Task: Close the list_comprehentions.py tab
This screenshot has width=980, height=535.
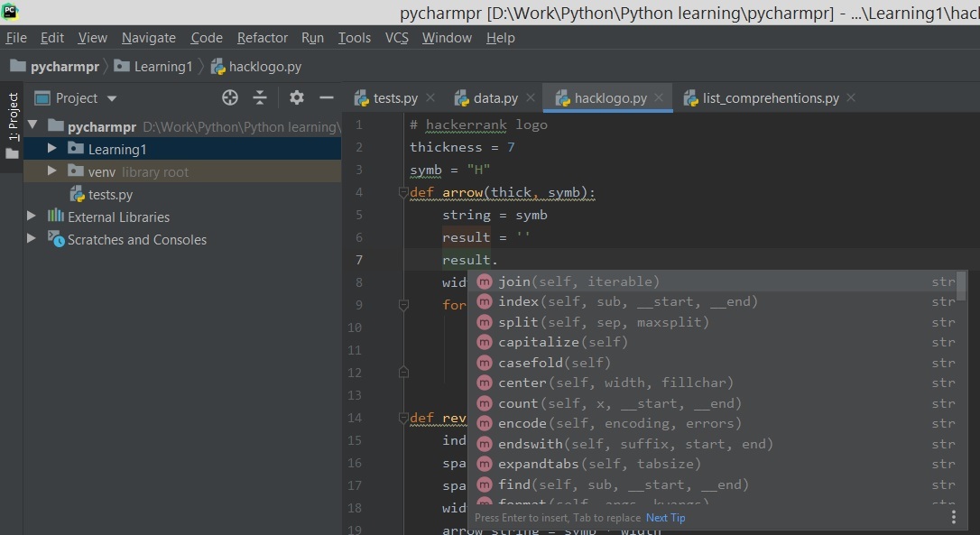Action: [851, 97]
